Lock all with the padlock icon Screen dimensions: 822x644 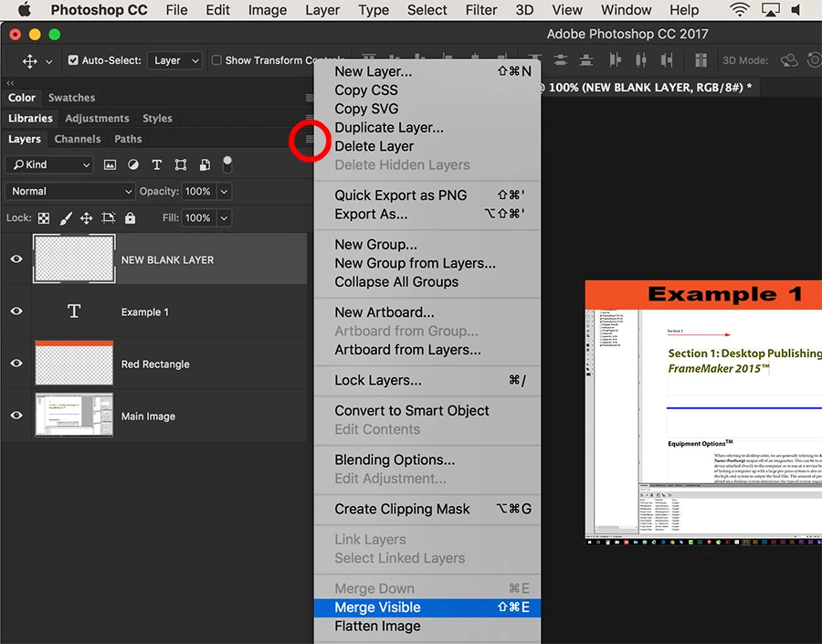(x=130, y=218)
